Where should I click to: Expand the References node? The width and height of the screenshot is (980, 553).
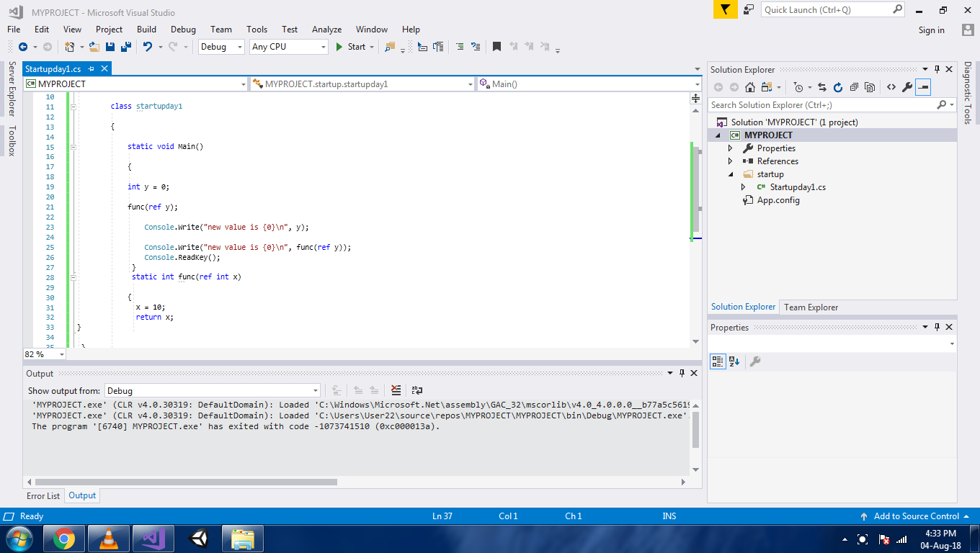click(x=730, y=161)
